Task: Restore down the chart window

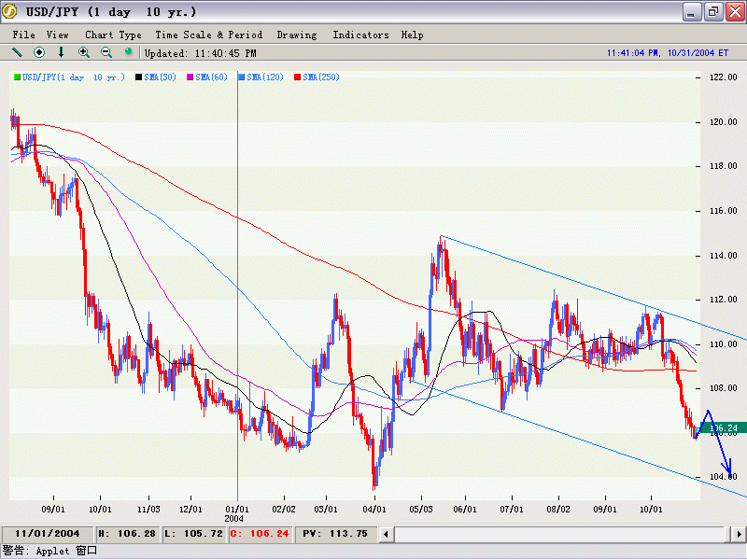Action: tap(712, 12)
